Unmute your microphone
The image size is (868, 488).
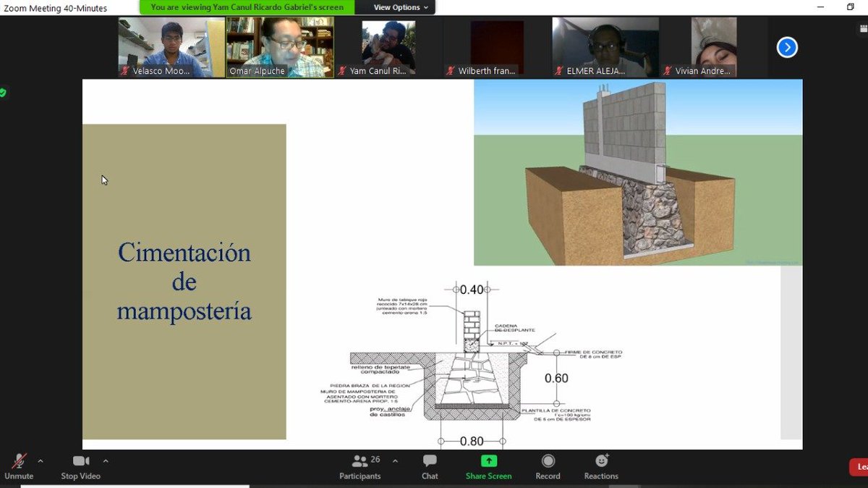[x=19, y=466]
